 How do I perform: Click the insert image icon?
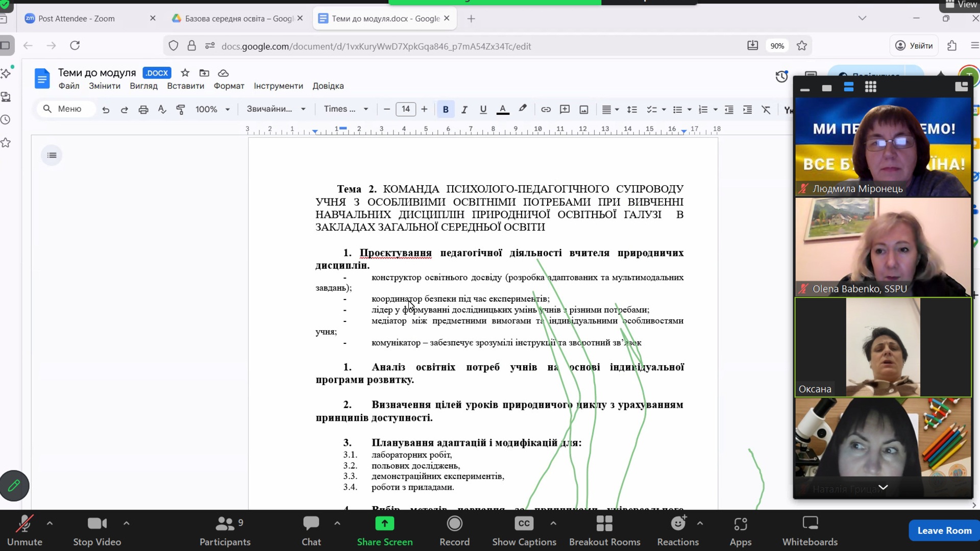coord(584,109)
